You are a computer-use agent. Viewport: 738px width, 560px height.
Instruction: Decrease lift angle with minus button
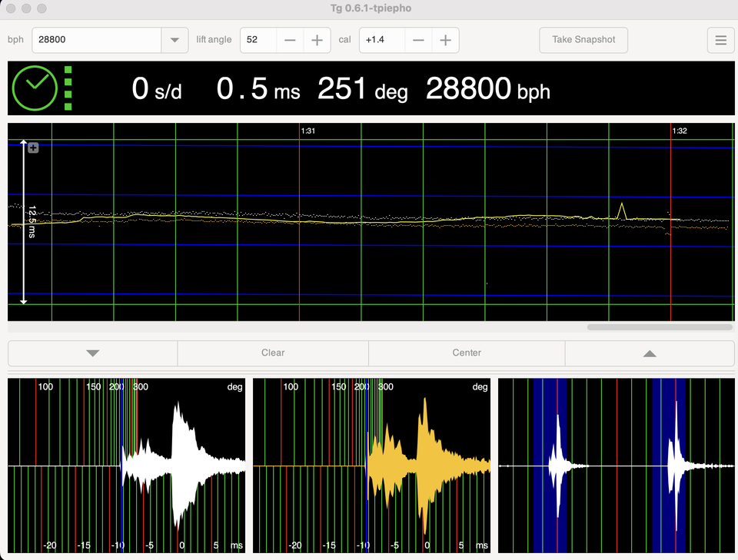point(290,41)
